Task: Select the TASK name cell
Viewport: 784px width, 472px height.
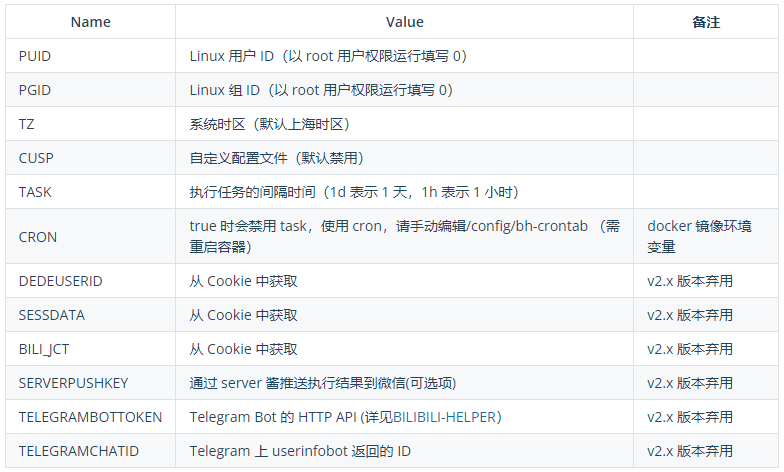Action: pos(35,192)
